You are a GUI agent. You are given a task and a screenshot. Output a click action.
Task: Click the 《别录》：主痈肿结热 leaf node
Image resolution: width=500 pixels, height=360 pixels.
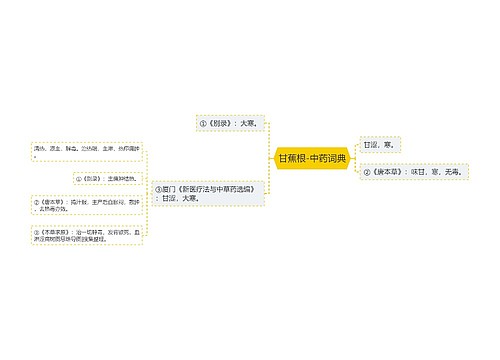[x=108, y=179]
